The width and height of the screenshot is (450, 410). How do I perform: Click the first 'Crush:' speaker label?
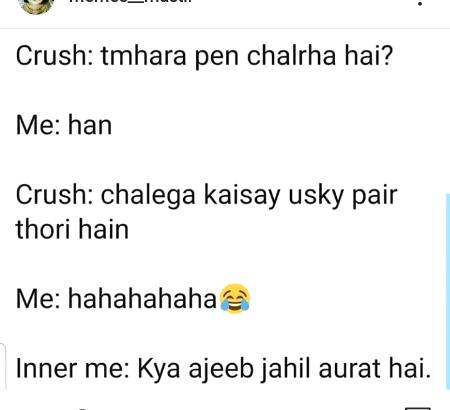54,56
